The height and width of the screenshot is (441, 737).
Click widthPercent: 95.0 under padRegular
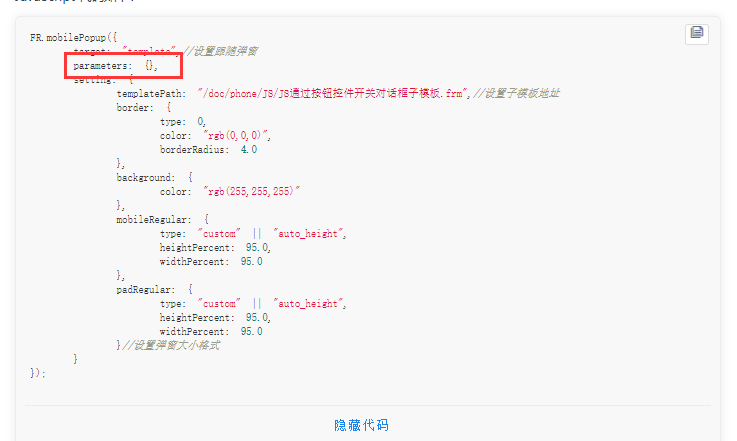(x=211, y=331)
